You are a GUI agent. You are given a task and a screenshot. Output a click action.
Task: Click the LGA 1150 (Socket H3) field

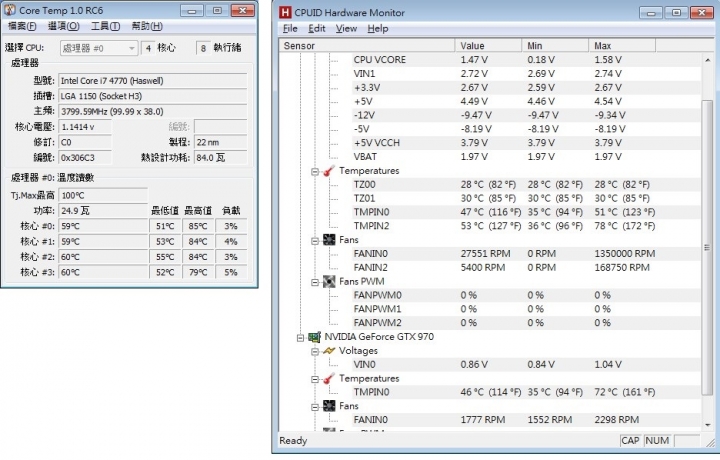coord(153,96)
